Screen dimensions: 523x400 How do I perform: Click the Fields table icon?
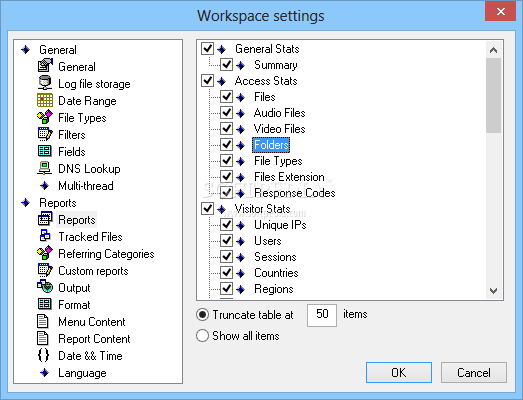coord(45,151)
